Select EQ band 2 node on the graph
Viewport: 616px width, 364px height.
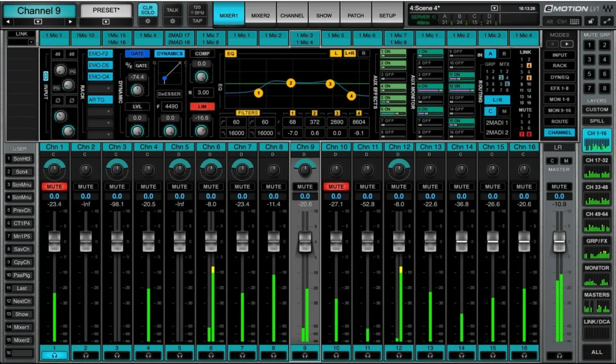291,83
